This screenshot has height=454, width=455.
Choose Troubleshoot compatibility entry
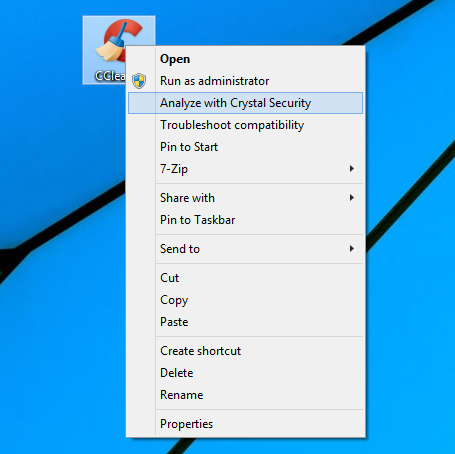click(245, 125)
